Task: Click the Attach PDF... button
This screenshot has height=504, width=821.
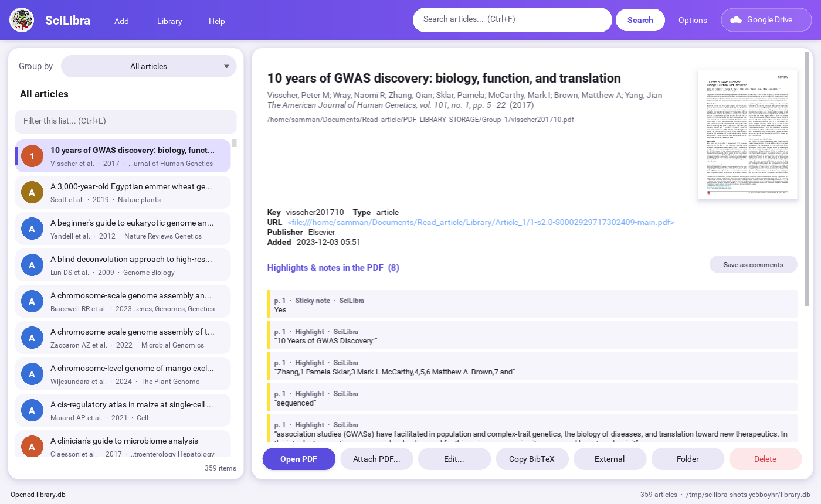Action: click(x=376, y=459)
